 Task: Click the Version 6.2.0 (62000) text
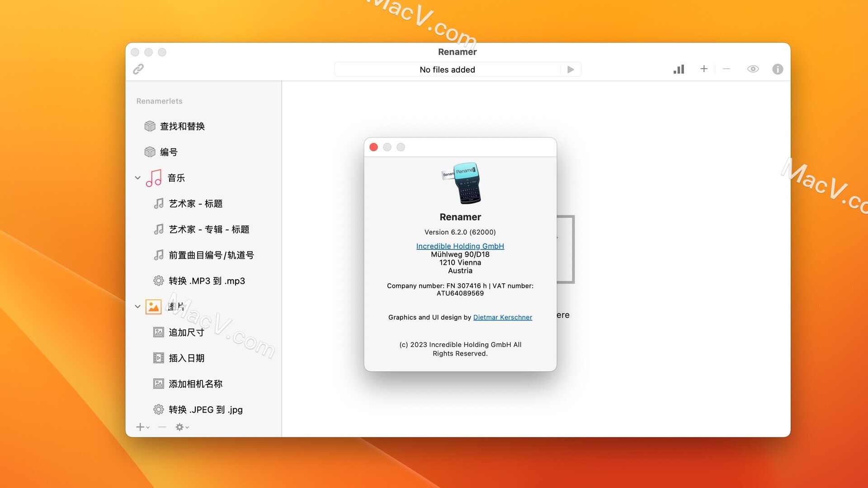click(x=460, y=232)
